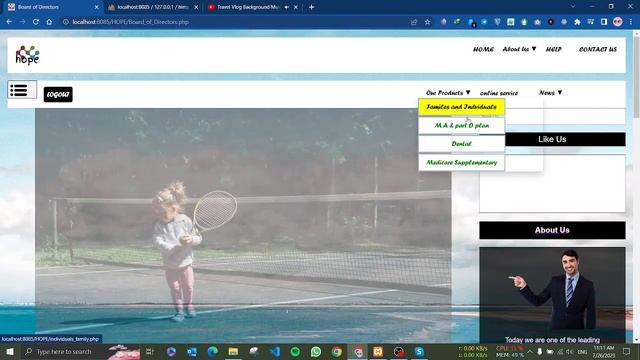The height and width of the screenshot is (360, 640).
Task: Bookmark this page with the star icon
Action: [427, 22]
